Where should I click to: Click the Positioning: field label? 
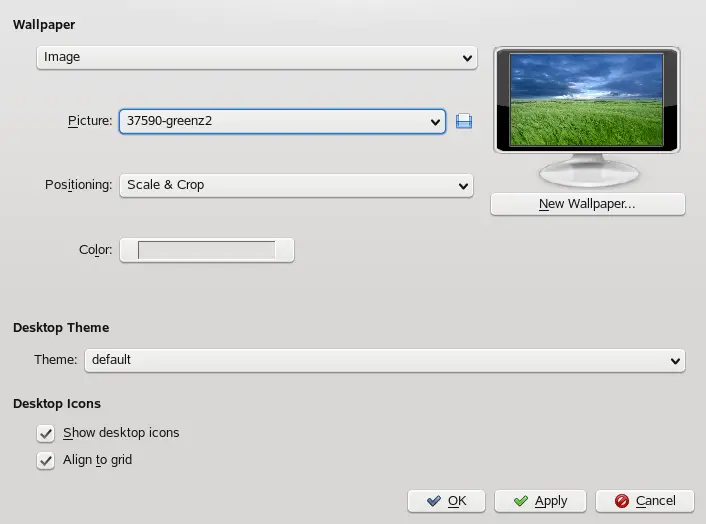78,185
